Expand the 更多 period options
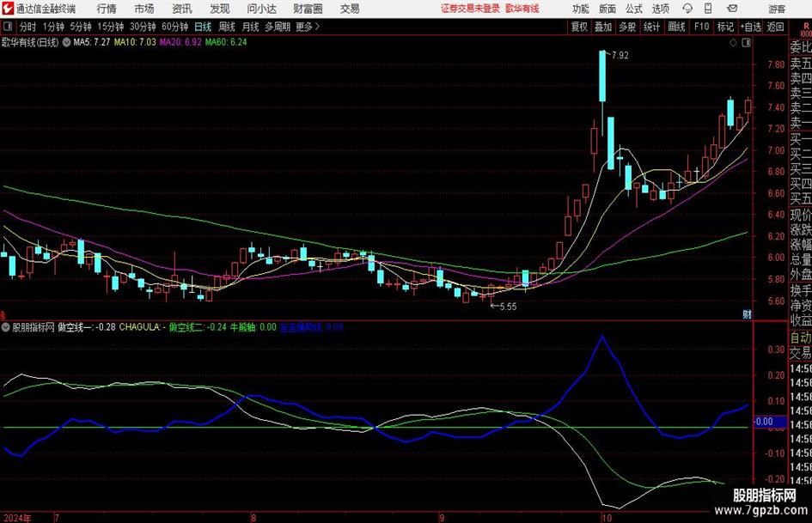 [308, 27]
